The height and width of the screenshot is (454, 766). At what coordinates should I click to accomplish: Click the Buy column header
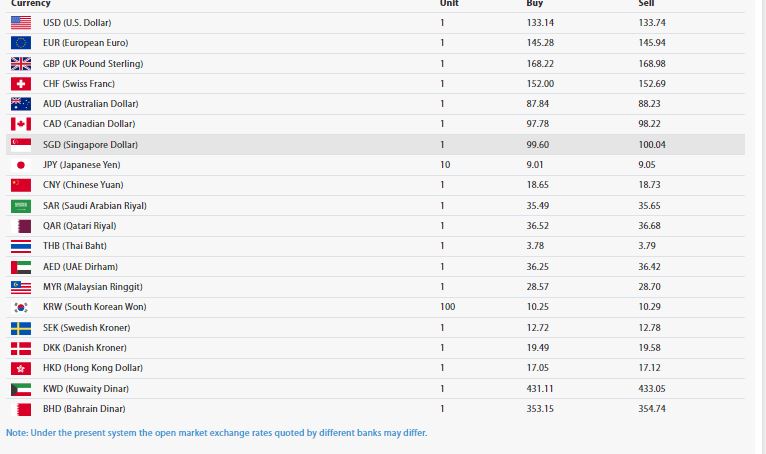[534, 3]
